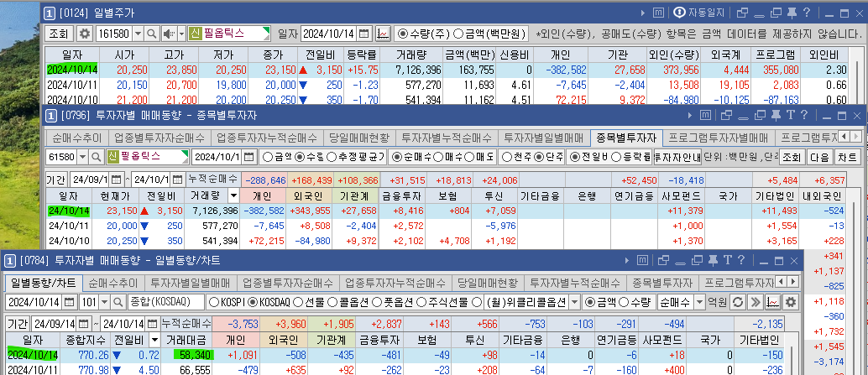Switch to 프로그램투자자별매매 tab in 0796 window
Image resolution: width=868 pixels, height=375 pixels.
[718, 138]
